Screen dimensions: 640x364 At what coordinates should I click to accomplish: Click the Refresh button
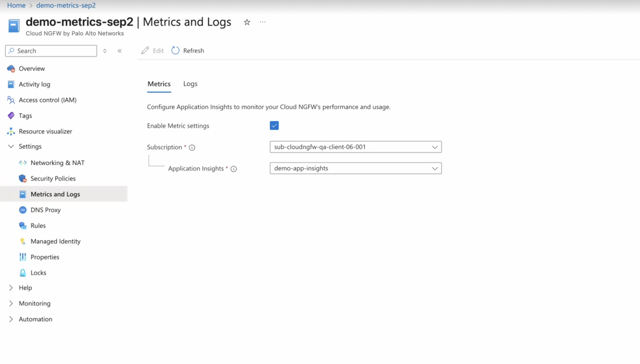[x=188, y=50]
